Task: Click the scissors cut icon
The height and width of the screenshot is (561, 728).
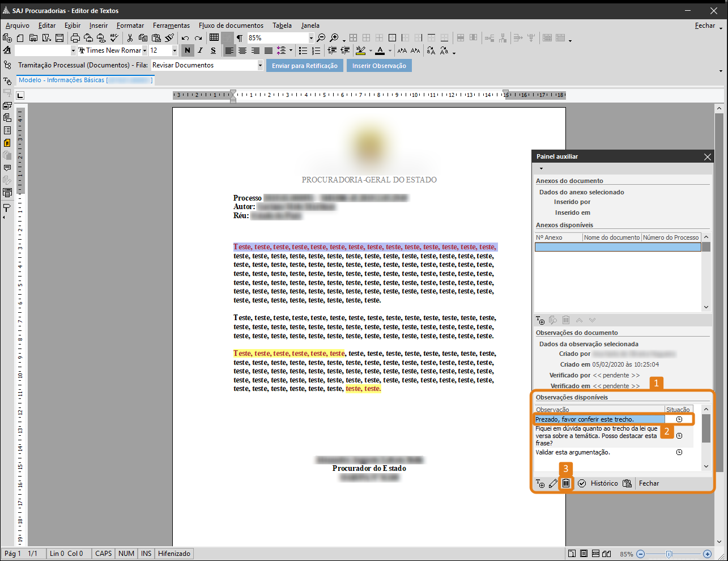Action: click(130, 38)
